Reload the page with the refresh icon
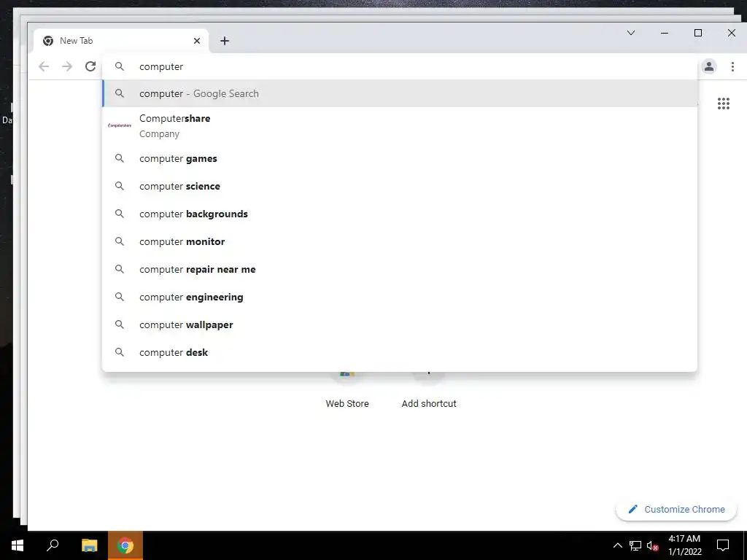The width and height of the screenshot is (747, 560). pos(90,66)
